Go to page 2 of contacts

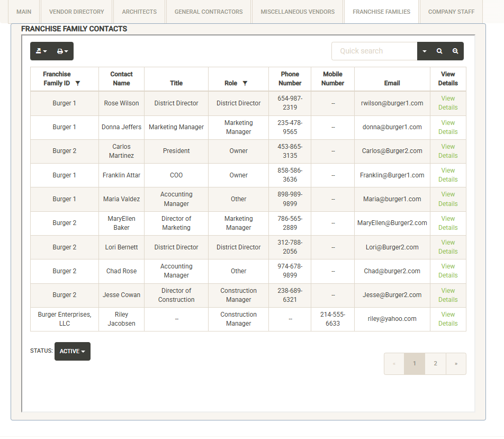click(435, 364)
